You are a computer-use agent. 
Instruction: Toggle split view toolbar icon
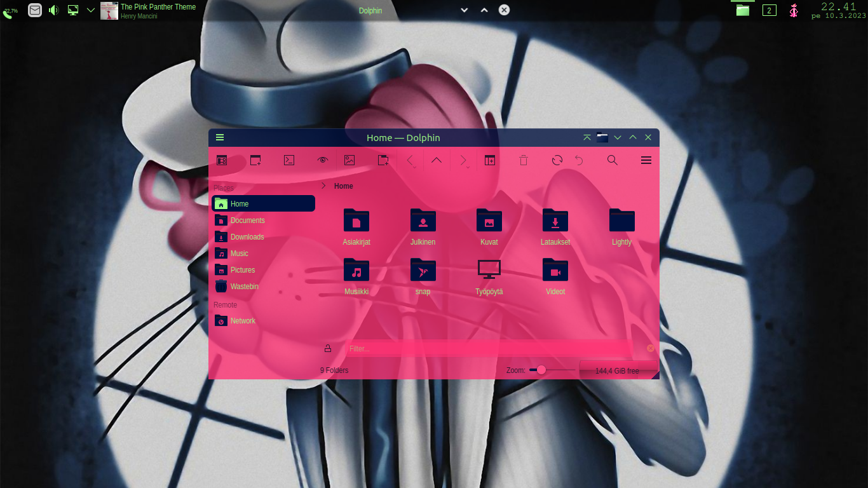pyautogui.click(x=490, y=160)
